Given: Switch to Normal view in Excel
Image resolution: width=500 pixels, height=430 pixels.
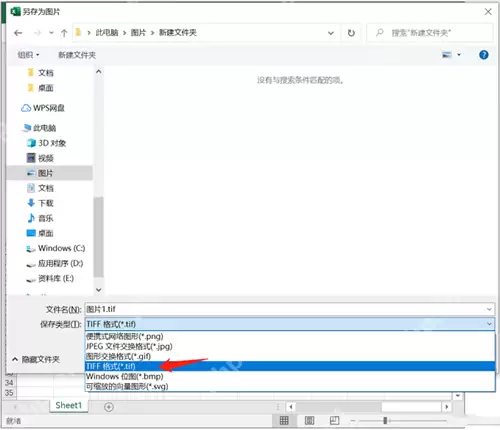Looking at the screenshot, I should [284, 421].
